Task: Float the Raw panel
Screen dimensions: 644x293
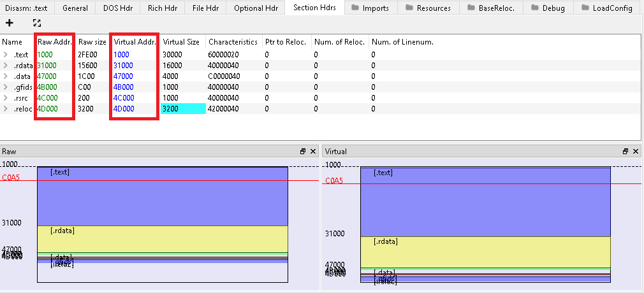Action: pyautogui.click(x=303, y=152)
